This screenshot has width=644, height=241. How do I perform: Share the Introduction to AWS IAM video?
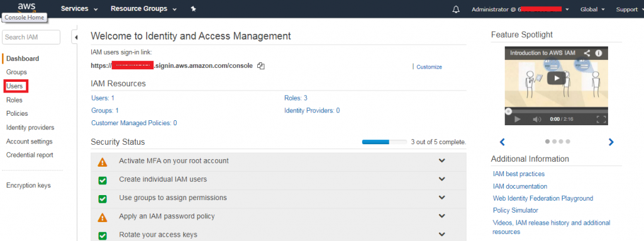(x=587, y=53)
